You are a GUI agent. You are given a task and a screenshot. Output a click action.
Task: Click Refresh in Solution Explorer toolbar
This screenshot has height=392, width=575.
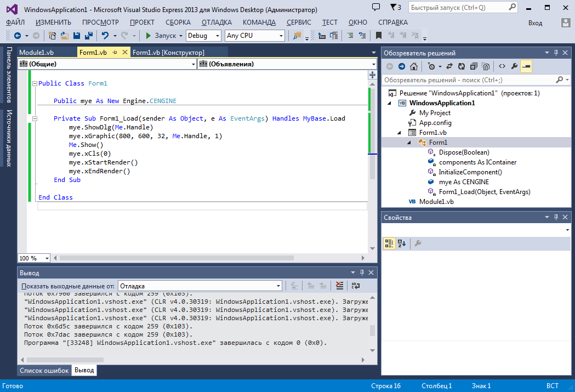462,66
